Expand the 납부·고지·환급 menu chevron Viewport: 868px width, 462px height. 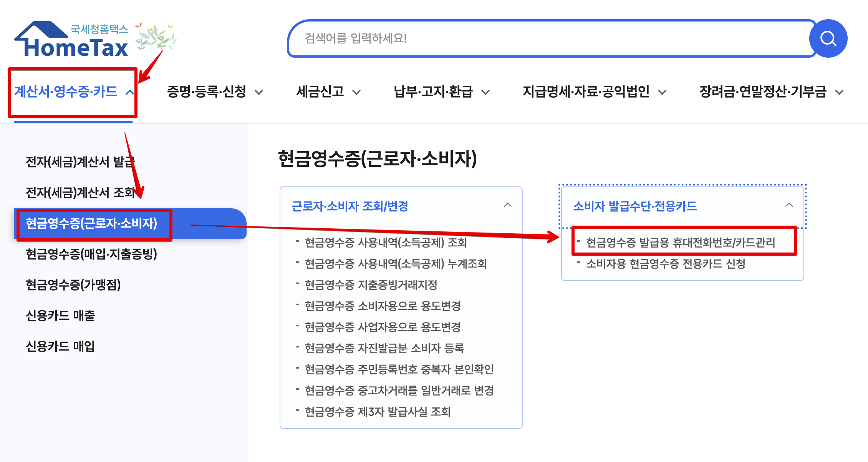pos(486,92)
